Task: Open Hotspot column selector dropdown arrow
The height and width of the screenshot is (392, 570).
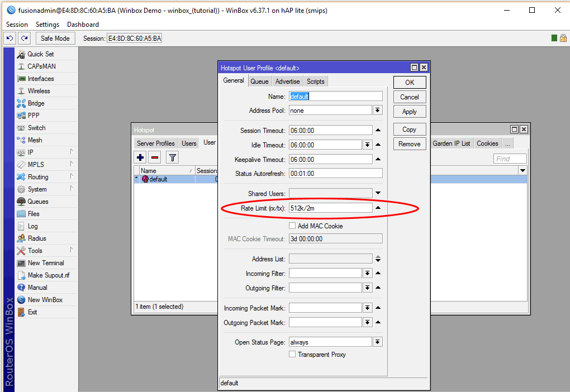Action: pyautogui.click(x=522, y=170)
